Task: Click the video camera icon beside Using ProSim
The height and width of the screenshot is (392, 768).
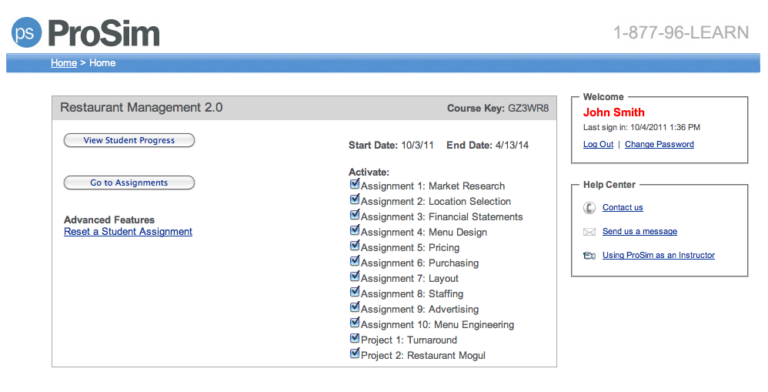Action: point(589,255)
